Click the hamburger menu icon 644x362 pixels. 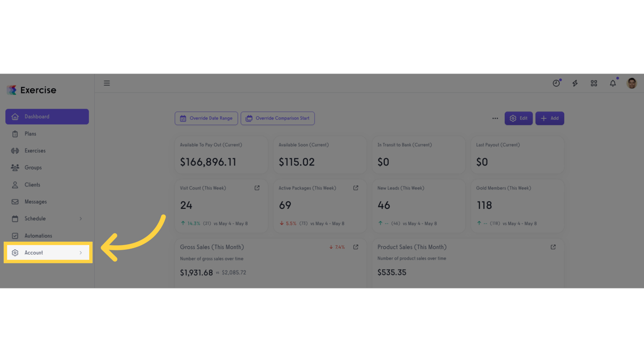pyautogui.click(x=107, y=83)
